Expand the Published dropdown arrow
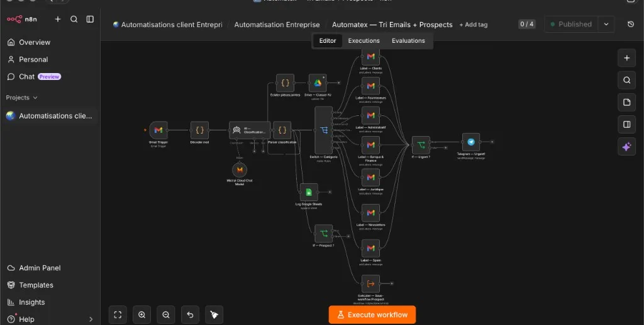The width and height of the screenshot is (644, 325). click(x=606, y=25)
